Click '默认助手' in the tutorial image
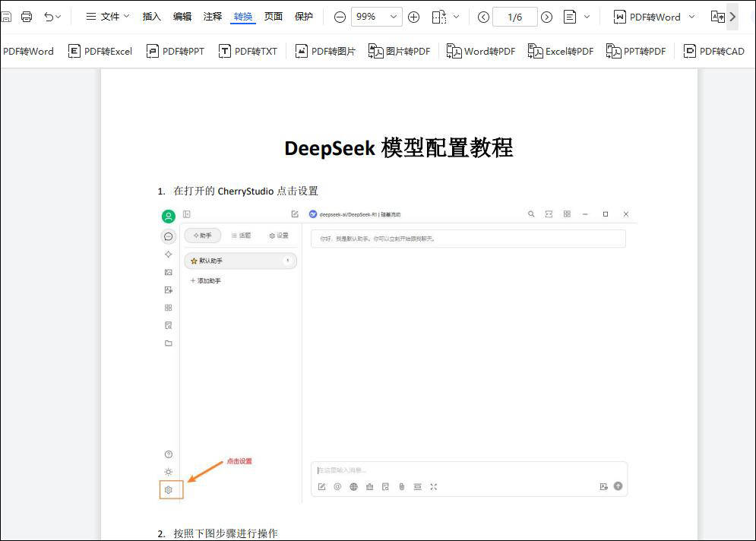The height and width of the screenshot is (541, 756). click(210, 261)
